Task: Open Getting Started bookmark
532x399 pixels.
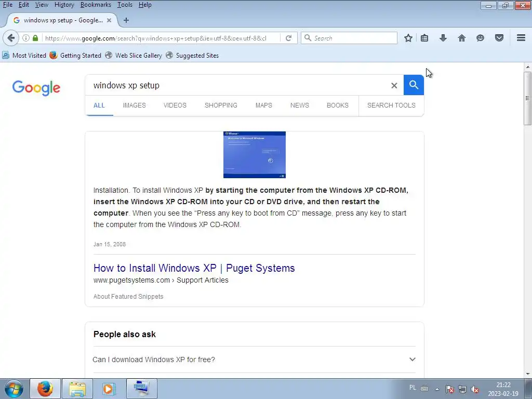Action: 75,55
